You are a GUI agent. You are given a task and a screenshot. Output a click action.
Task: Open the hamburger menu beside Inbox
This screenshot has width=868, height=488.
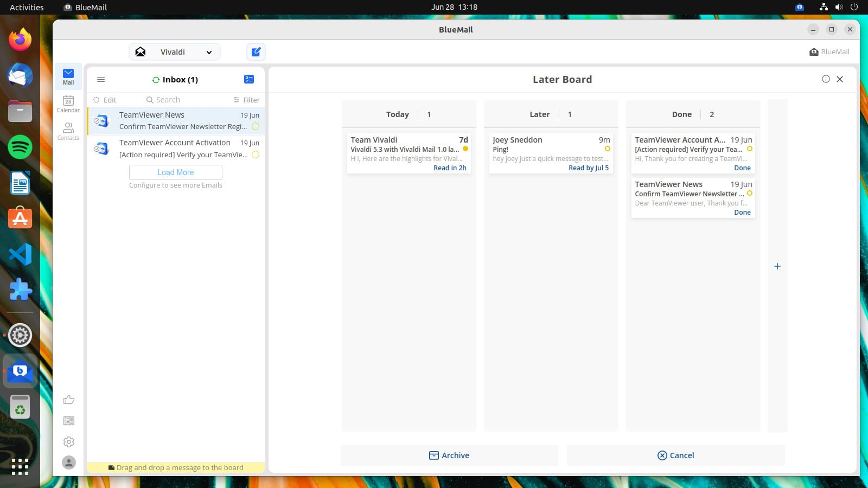pos(101,79)
